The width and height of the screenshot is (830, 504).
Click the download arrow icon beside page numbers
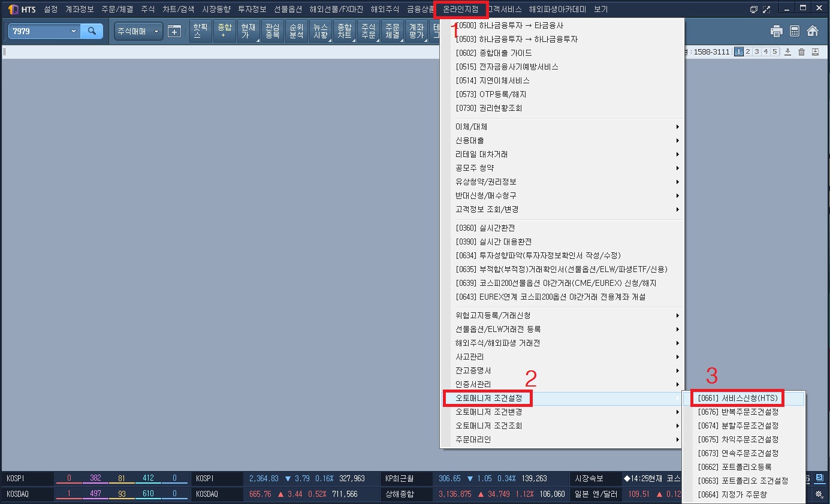point(788,52)
